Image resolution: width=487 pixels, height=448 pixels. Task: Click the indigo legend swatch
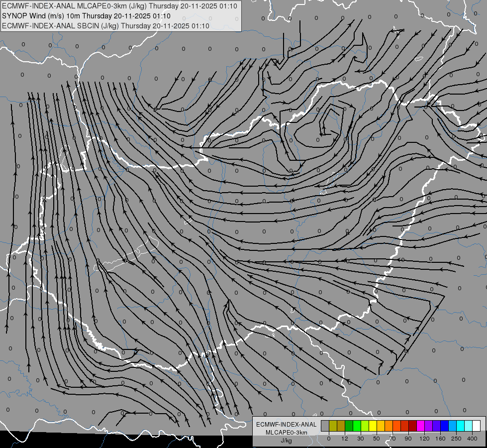pos(437,426)
